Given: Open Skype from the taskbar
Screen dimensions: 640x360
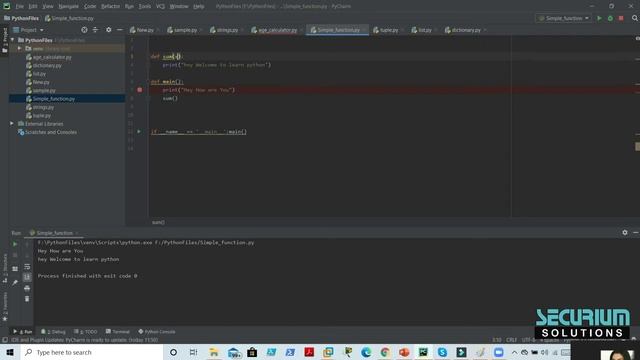Looking at the screenshot, I should pos(442,352).
